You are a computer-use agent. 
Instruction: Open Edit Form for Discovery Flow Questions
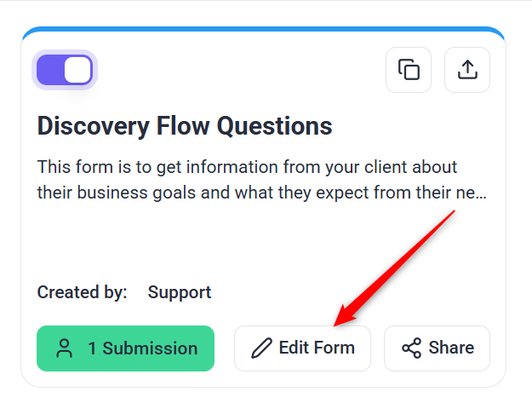click(302, 348)
